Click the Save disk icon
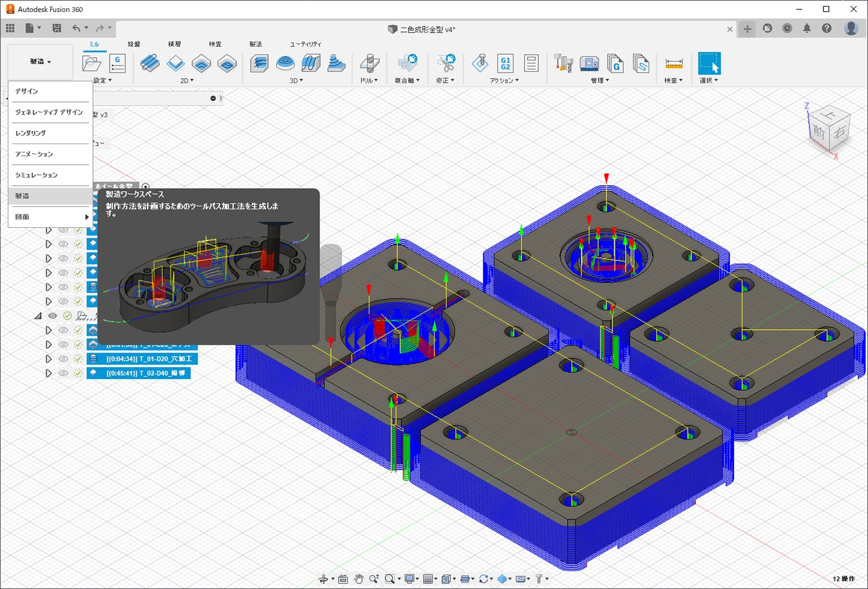The width and height of the screenshot is (868, 589). 57,28
